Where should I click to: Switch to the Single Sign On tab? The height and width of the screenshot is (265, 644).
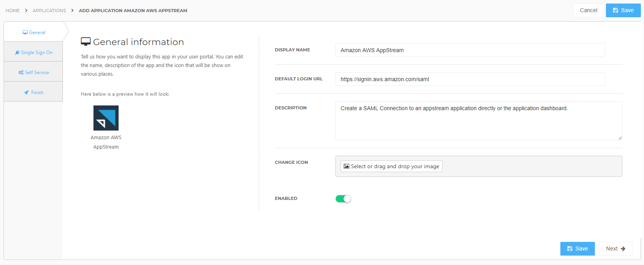tap(33, 52)
